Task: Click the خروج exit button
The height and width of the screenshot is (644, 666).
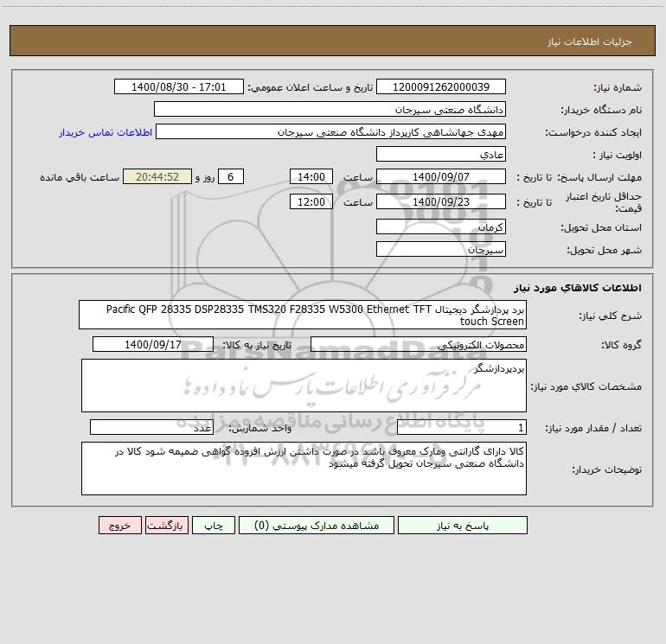Action: click(119, 525)
